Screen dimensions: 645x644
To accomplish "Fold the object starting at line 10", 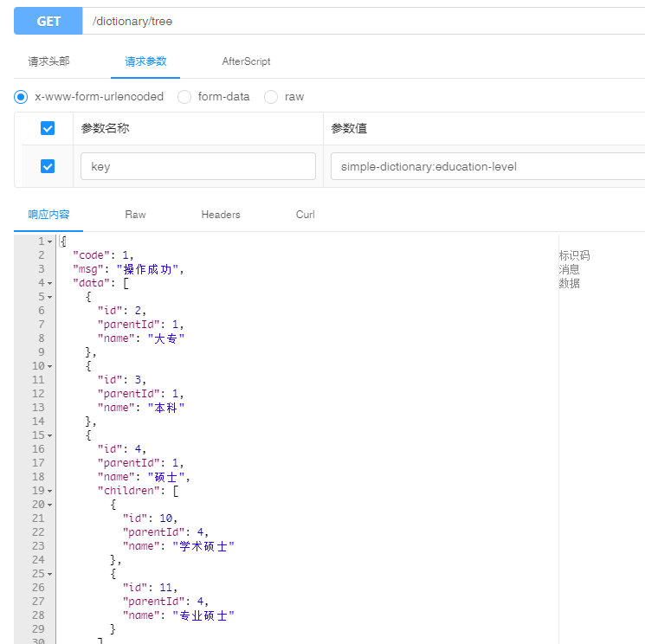I will click(49, 366).
